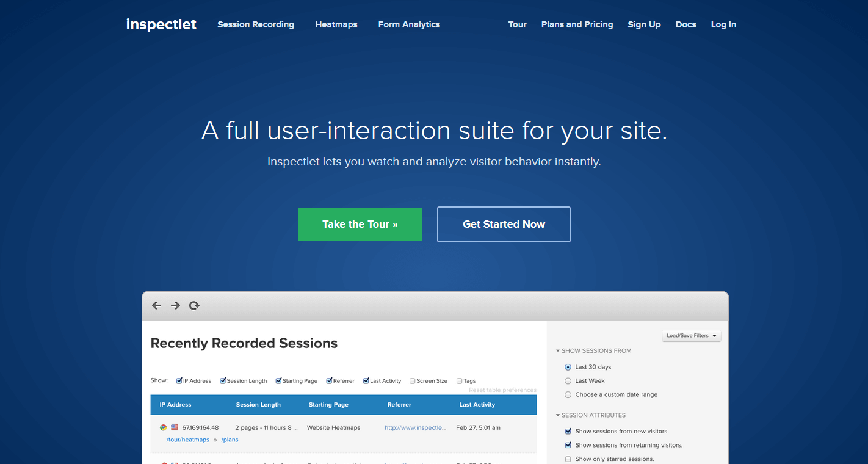The width and height of the screenshot is (868, 464).
Task: Open the Sign Up page
Action: [644, 24]
